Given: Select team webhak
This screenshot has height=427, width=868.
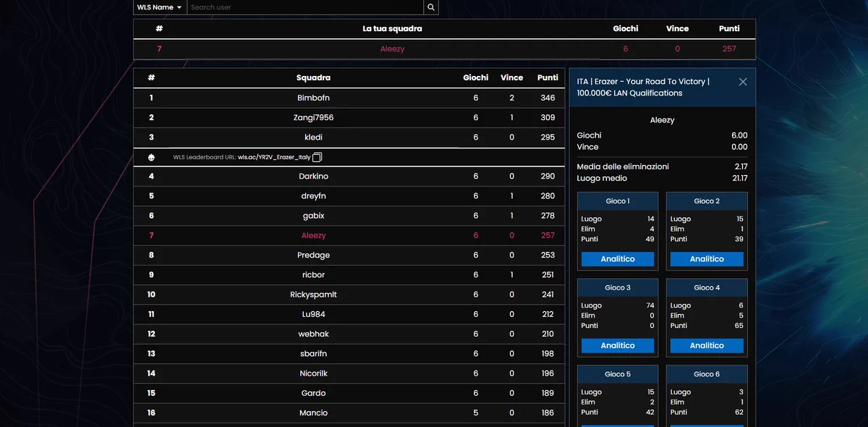Looking at the screenshot, I should click(313, 334).
